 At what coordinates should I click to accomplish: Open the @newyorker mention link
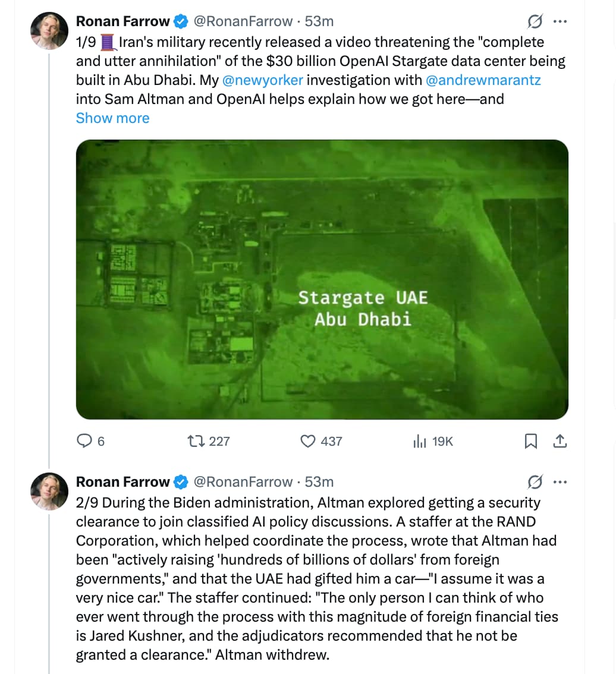(262, 80)
